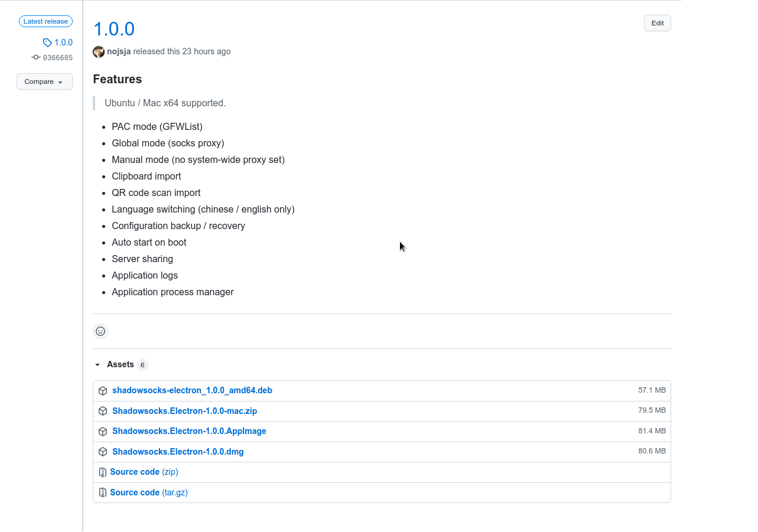Image resolution: width=758 pixels, height=532 pixels.
Task: Click the Latest release badge
Action: point(45,21)
